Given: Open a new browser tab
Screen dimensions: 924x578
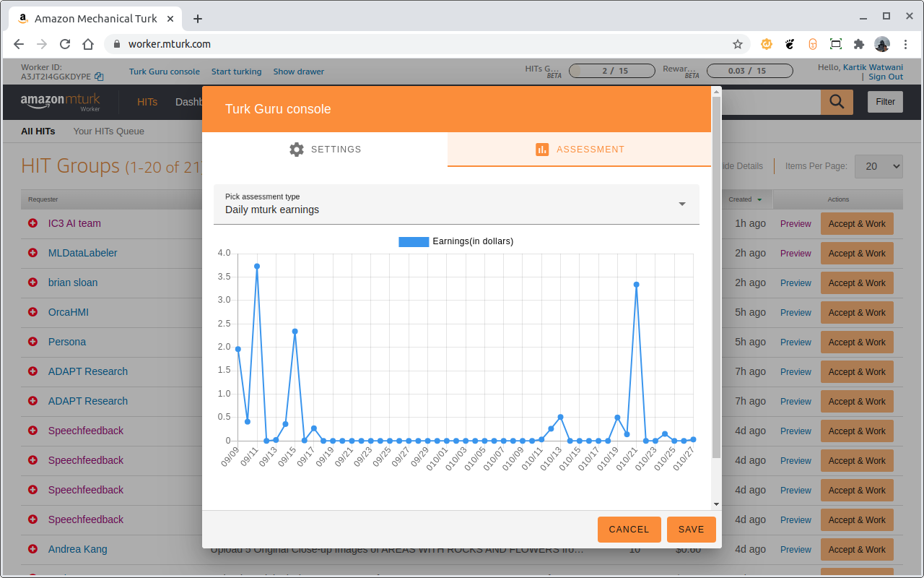Looking at the screenshot, I should [x=198, y=19].
